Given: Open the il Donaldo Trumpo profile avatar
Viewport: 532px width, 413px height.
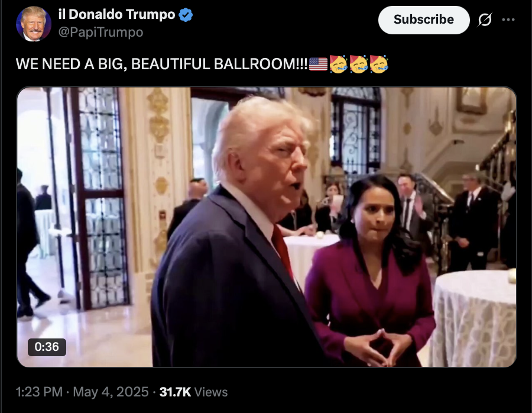Looking at the screenshot, I should 34,24.
